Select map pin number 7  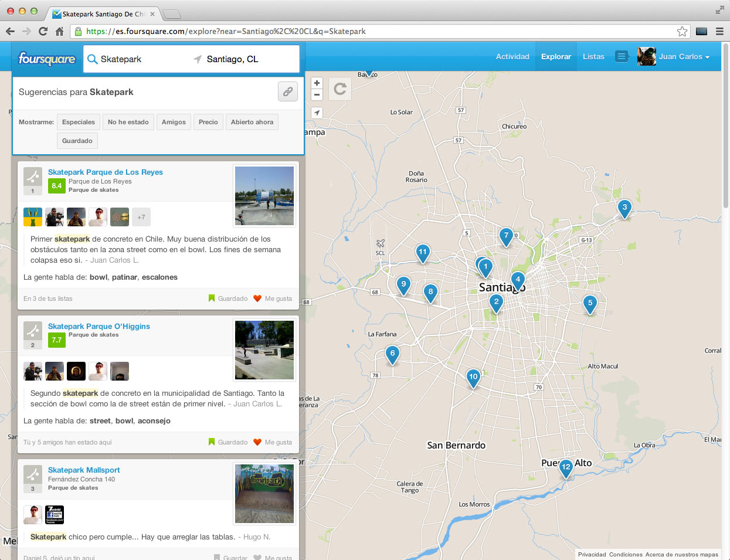(506, 236)
